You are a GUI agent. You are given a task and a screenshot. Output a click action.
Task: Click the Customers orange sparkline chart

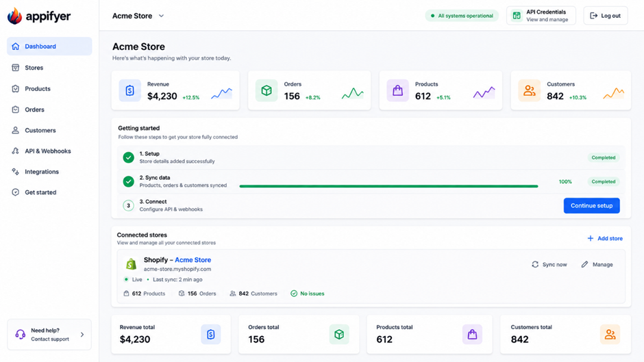coord(614,93)
